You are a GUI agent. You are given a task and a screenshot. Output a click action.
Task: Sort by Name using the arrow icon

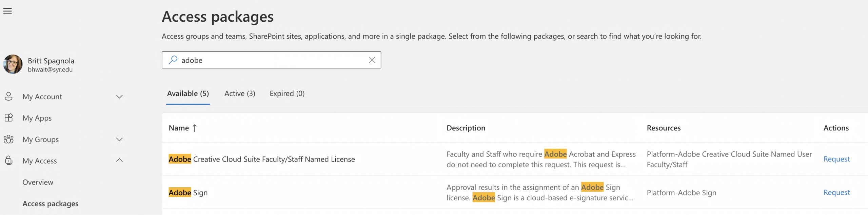tap(195, 128)
